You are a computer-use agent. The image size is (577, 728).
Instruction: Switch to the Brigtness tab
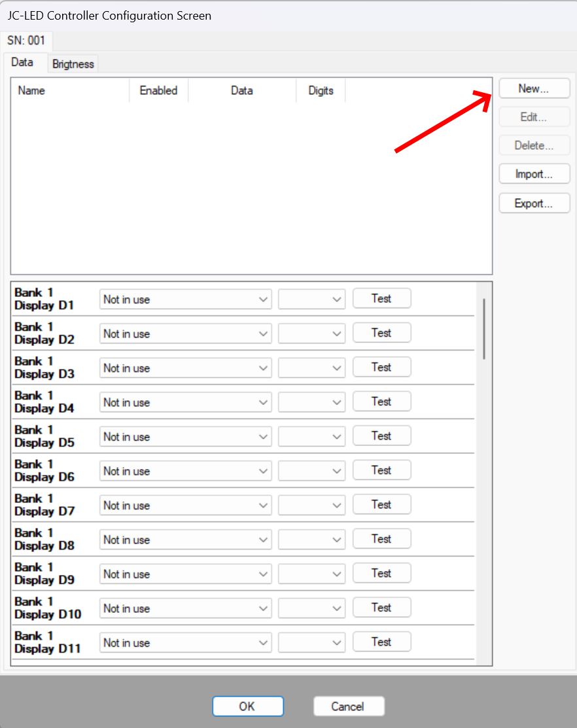pyautogui.click(x=73, y=64)
